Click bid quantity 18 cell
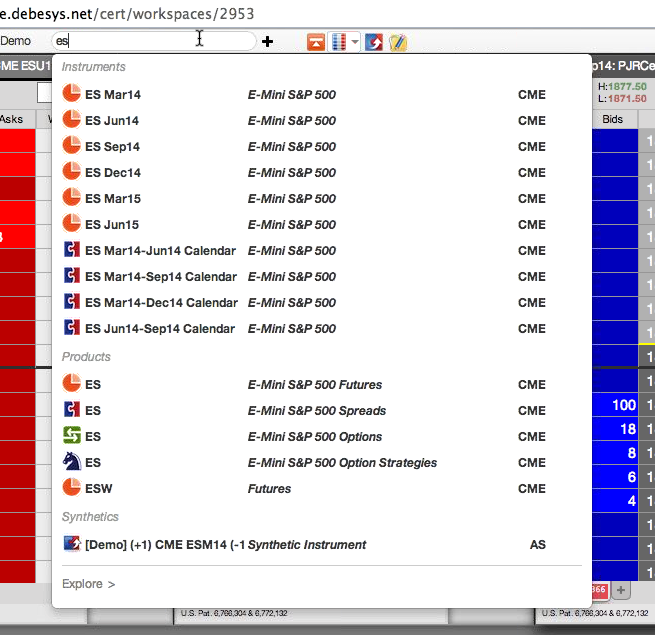The image size is (655, 635). click(615, 429)
